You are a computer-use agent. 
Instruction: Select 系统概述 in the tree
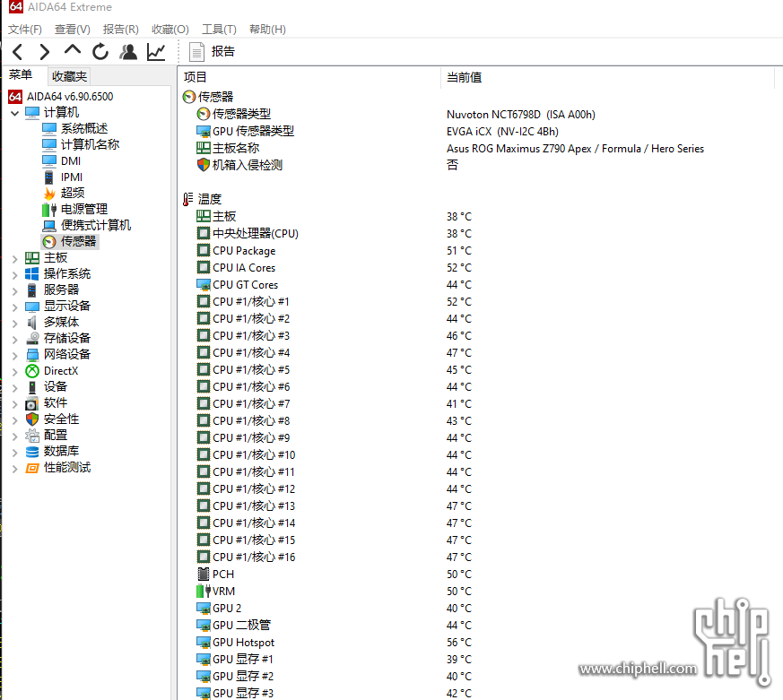pos(84,128)
